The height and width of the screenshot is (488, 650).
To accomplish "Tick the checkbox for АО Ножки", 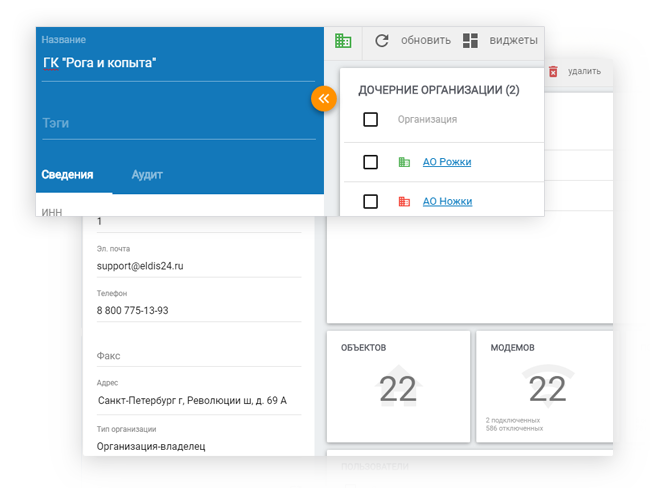I will coord(370,202).
